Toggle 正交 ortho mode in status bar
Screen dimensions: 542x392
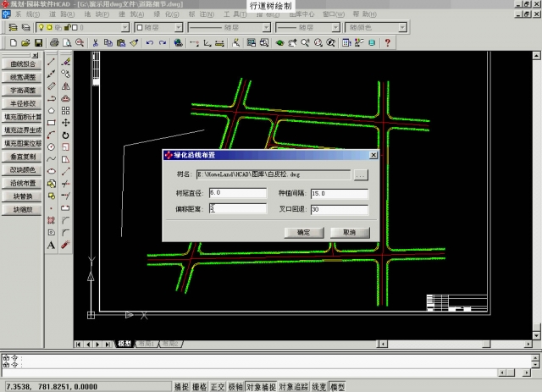(218, 387)
